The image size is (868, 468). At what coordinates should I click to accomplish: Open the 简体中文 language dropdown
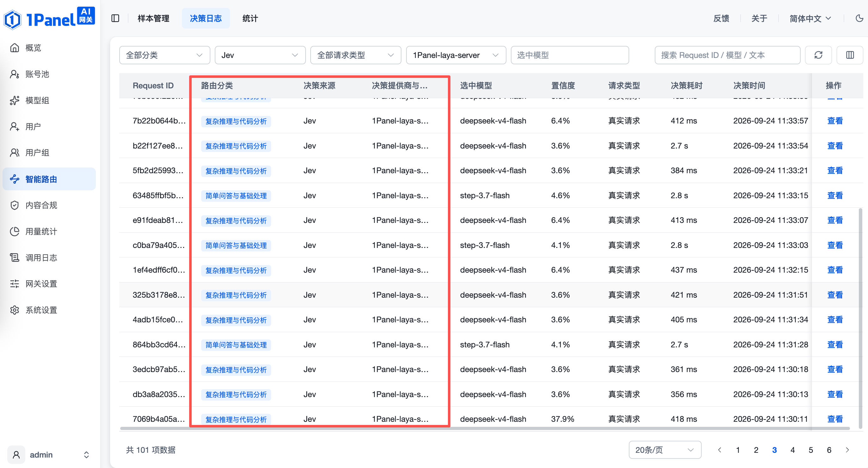click(x=810, y=18)
